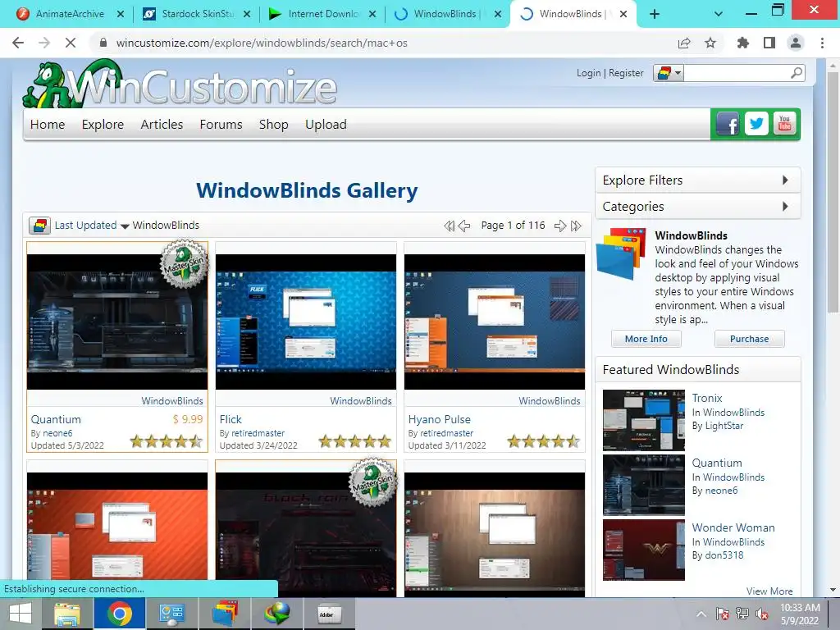Open the Chrome profile avatar
Screen dimensions: 840x630
[796, 43]
